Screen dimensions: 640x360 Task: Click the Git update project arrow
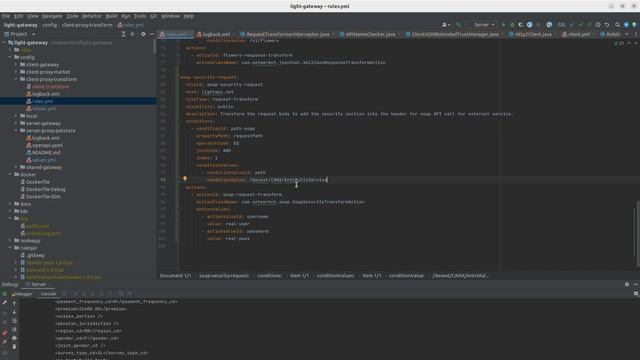[x=572, y=25]
